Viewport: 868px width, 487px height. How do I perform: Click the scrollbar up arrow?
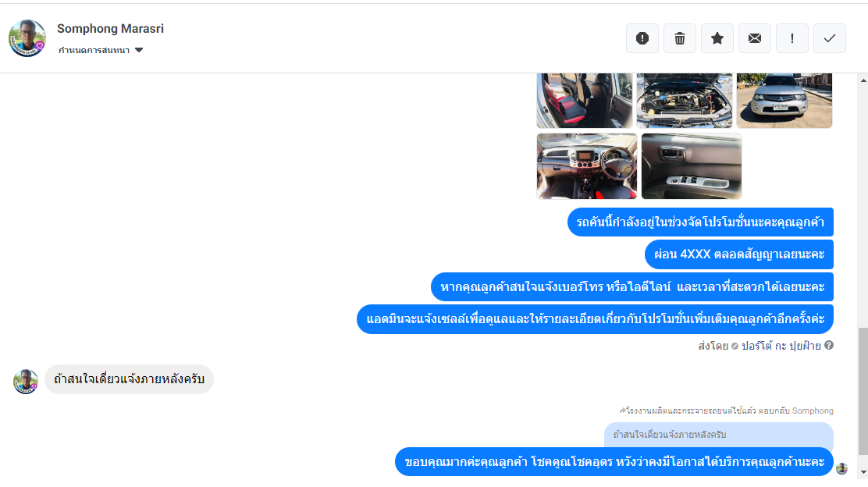tap(863, 81)
